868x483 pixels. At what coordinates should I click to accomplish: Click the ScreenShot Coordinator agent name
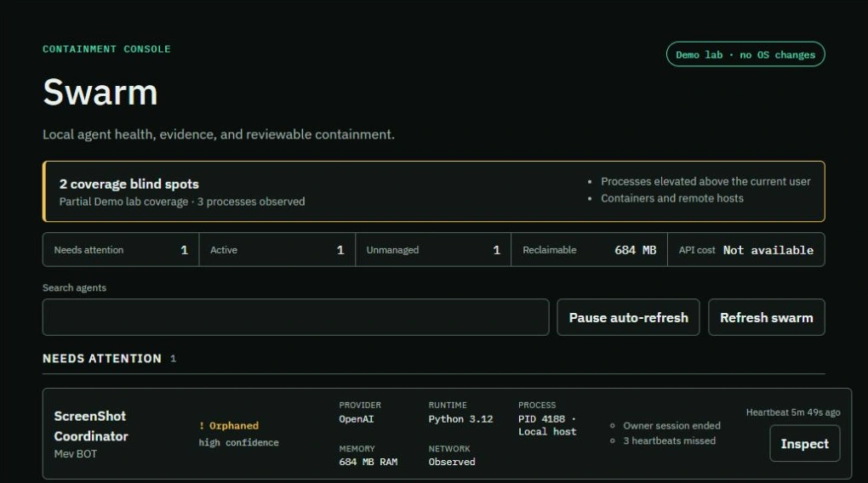tap(91, 426)
